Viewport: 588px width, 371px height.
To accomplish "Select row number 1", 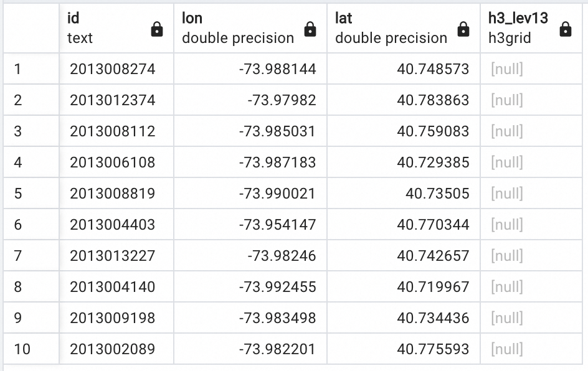I will (x=31, y=69).
